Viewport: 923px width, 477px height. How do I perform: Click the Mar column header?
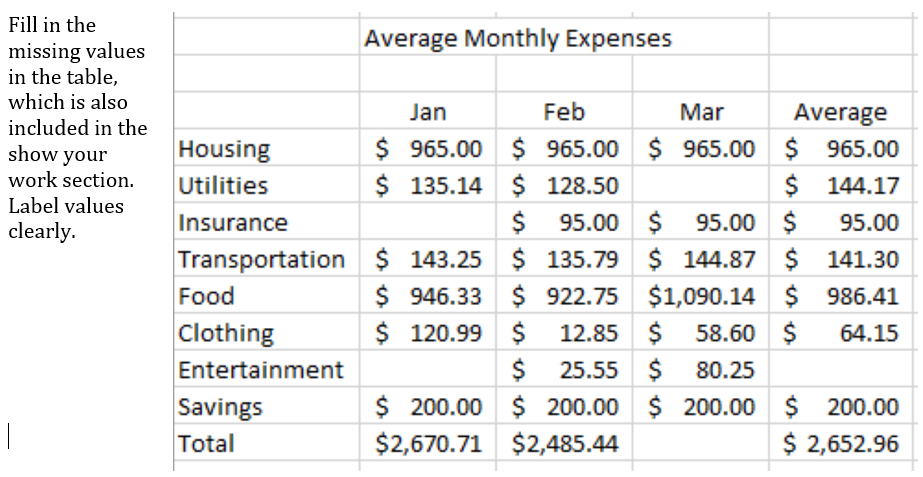point(700,112)
